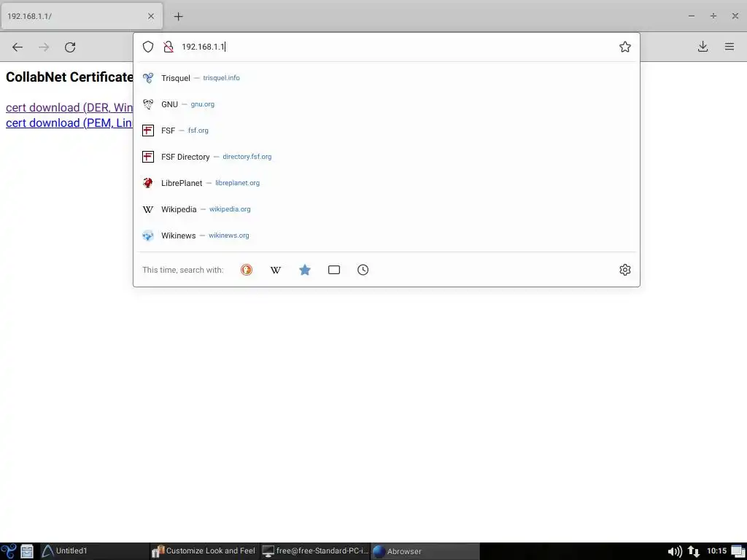Viewport: 747px width, 560px height.
Task: Click the directory.fsf.org URL text
Action: [x=247, y=156]
